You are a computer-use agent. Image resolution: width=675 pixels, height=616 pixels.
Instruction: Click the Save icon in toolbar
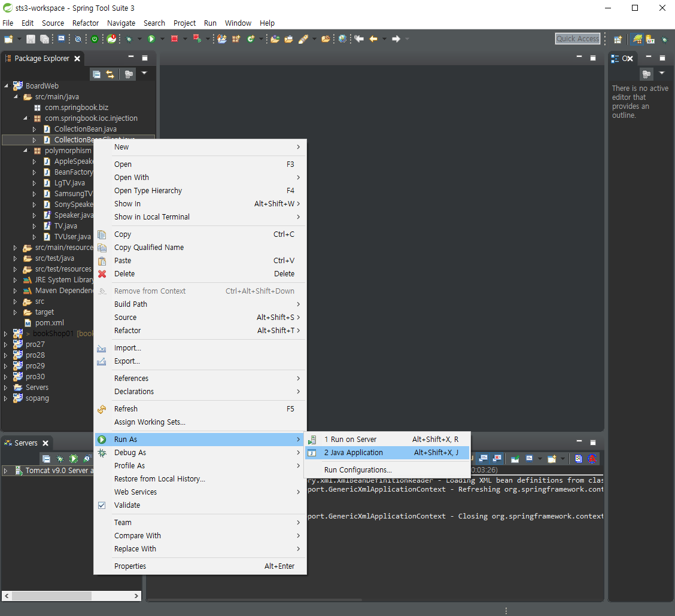click(x=31, y=39)
